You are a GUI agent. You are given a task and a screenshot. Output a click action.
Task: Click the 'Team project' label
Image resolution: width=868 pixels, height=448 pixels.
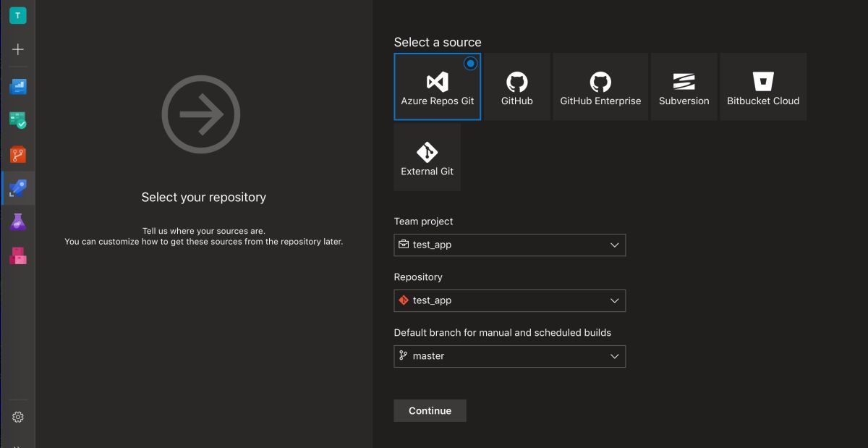(424, 221)
